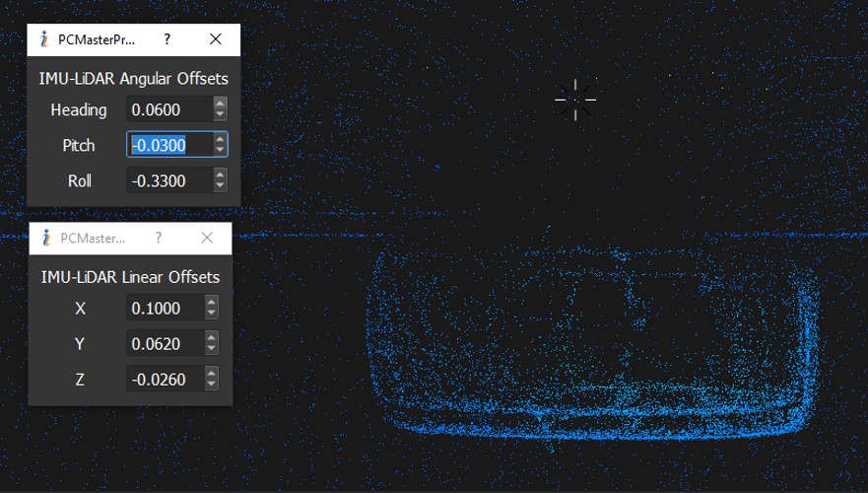Click the 'Pitch' label
The image size is (868, 493).
(79, 145)
